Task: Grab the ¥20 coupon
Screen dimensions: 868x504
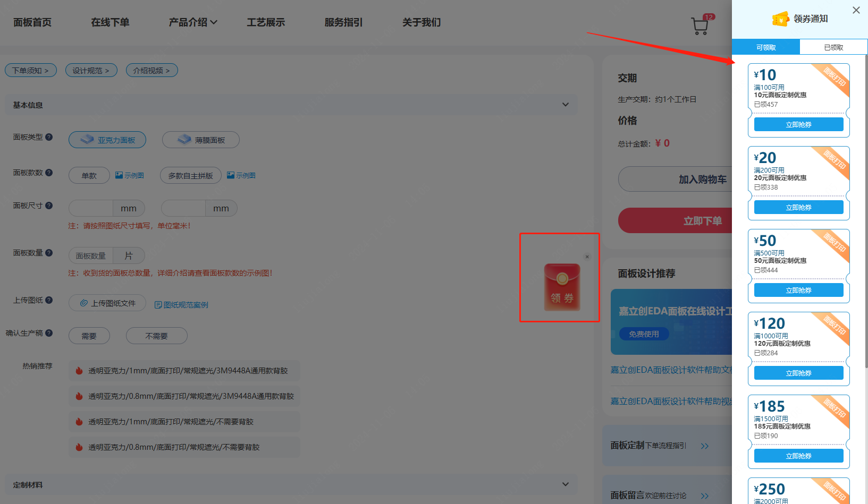Action: 798,207
